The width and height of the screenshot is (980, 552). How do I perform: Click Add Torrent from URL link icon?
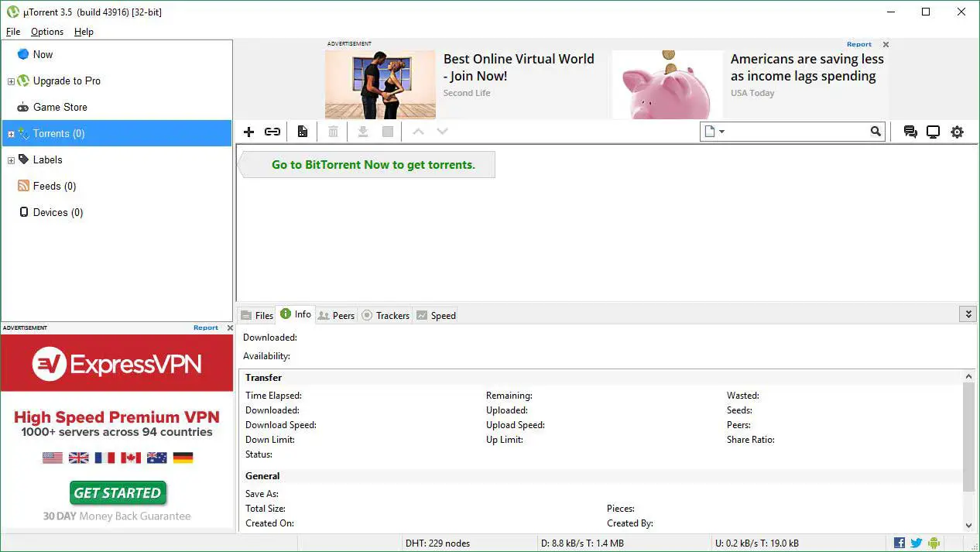[x=272, y=132]
